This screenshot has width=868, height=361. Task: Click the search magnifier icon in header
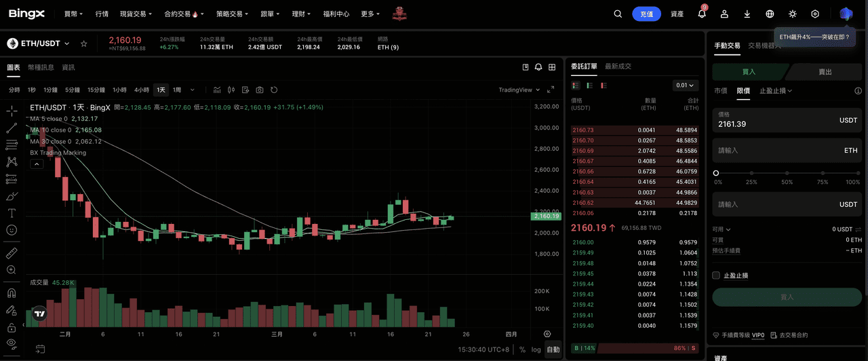[617, 14]
